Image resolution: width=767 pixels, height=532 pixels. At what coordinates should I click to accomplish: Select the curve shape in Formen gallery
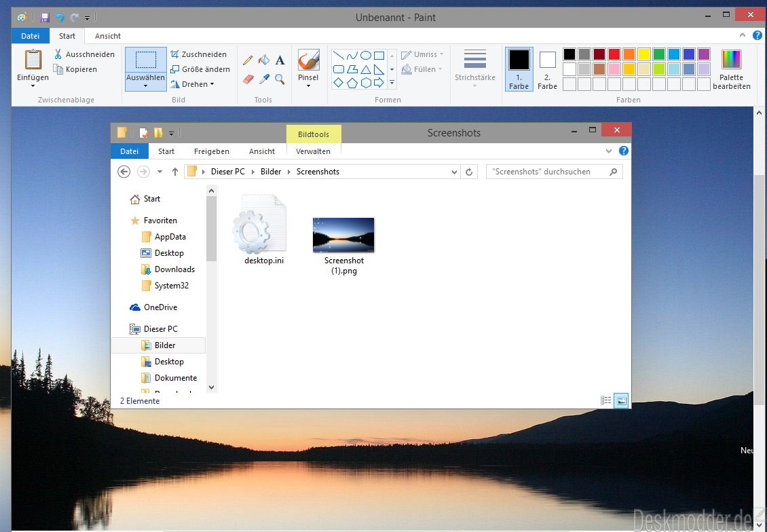[x=352, y=55]
